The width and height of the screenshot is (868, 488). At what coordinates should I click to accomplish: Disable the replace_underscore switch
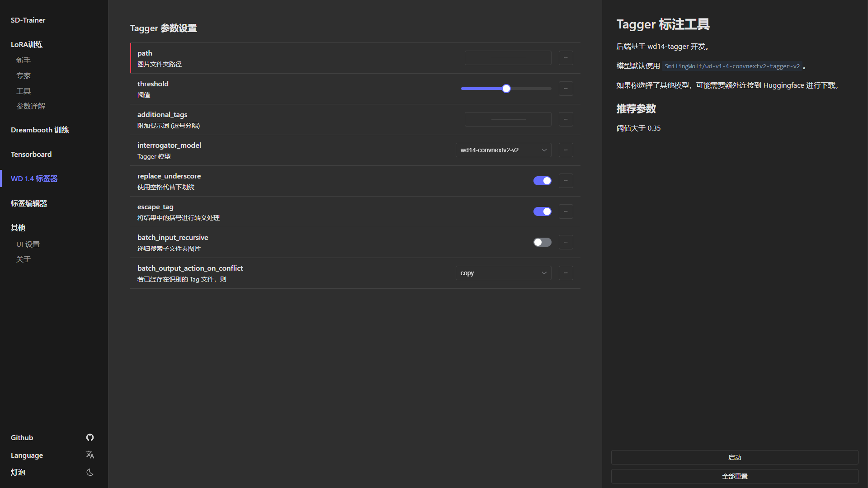click(x=542, y=181)
